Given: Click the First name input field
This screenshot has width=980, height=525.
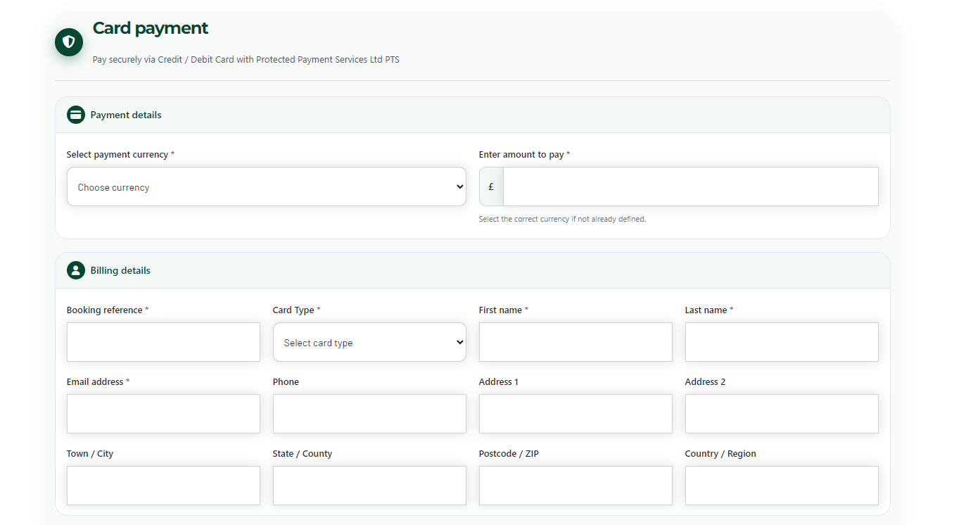Looking at the screenshot, I should click(x=575, y=342).
